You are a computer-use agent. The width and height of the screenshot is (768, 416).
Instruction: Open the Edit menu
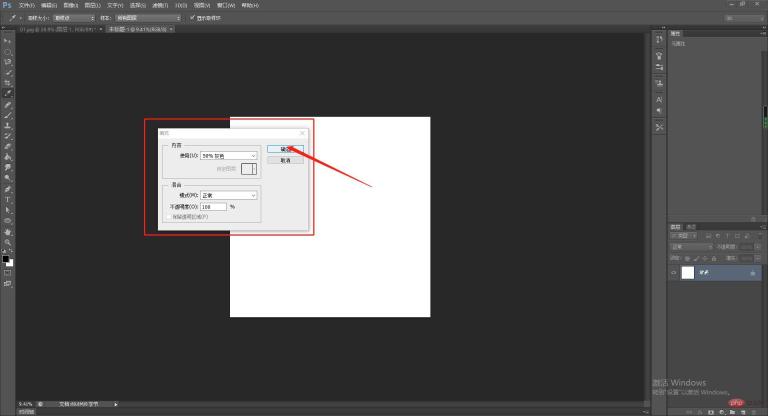click(49, 5)
